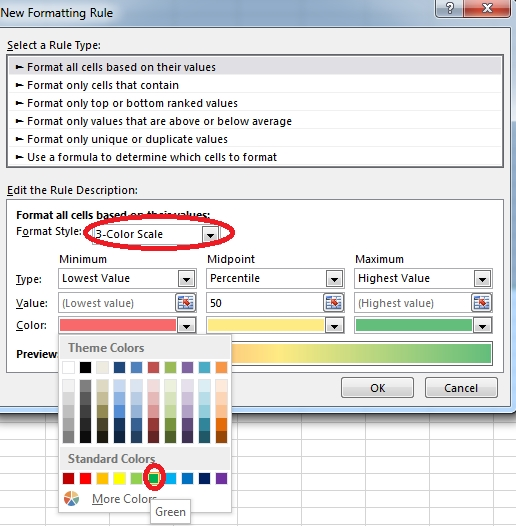Choose the orange theme color swatch

tap(221, 367)
